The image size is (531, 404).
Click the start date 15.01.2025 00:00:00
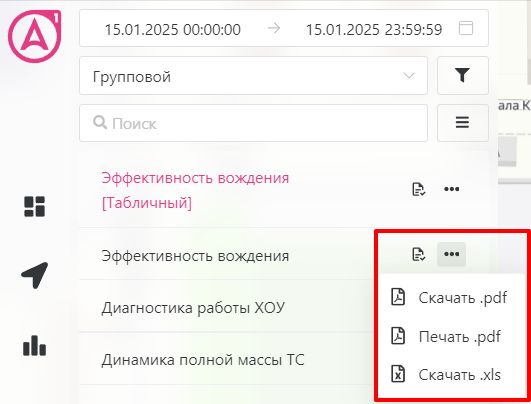172,29
